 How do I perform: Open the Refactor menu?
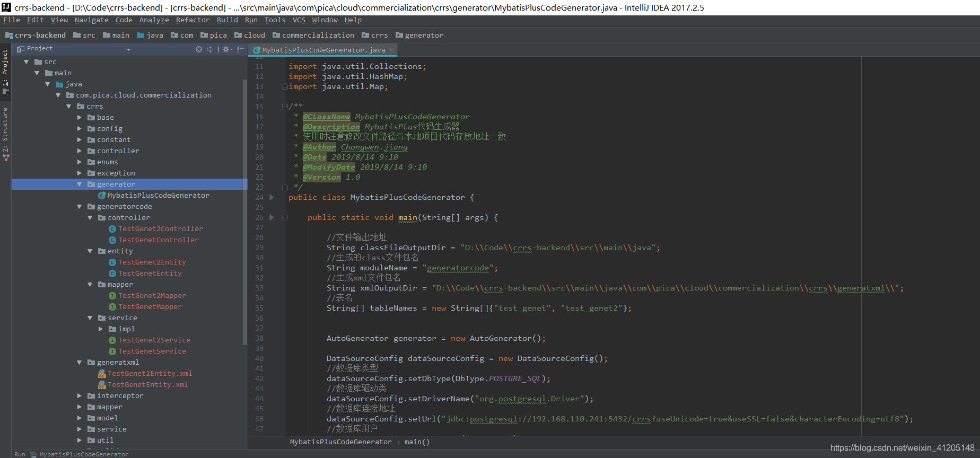[192, 20]
